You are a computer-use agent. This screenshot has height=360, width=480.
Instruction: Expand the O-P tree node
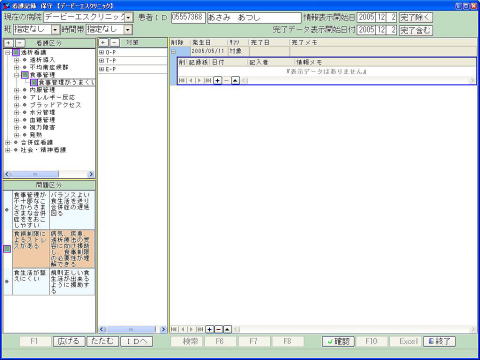coord(102,52)
